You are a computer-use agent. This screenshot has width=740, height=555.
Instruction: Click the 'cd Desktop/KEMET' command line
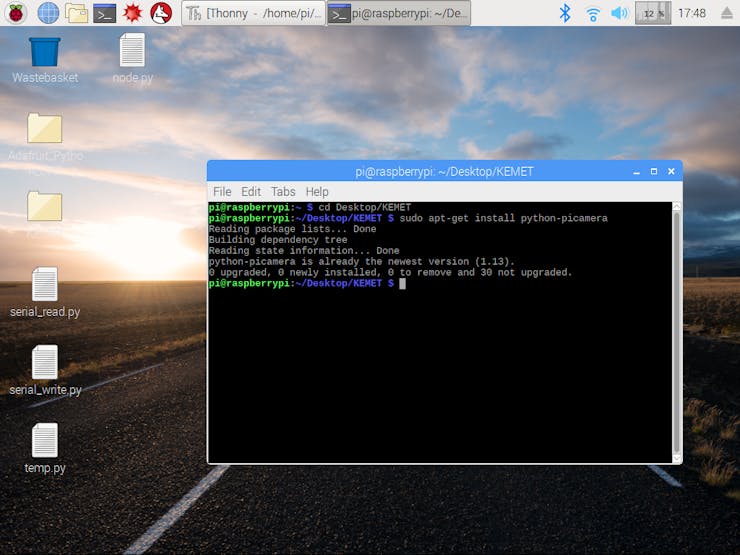tap(364, 207)
